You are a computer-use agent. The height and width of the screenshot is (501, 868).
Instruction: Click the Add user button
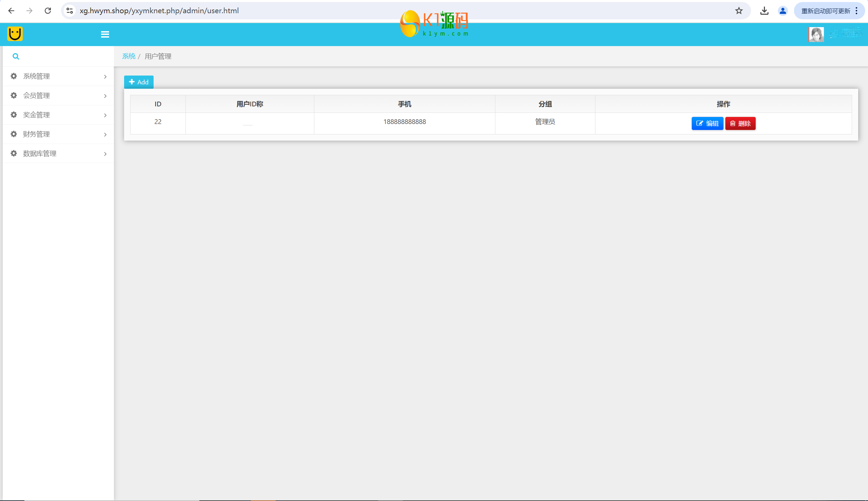(139, 82)
